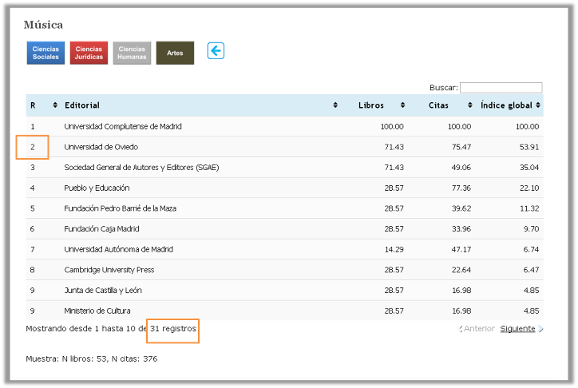
Task: Go to Siguiente page of results
Action: 521,328
